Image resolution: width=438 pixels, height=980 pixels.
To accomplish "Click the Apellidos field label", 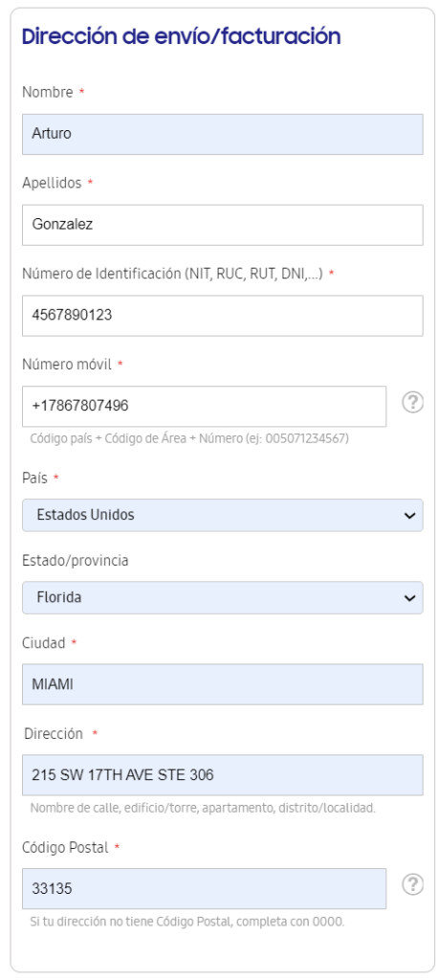I will (x=52, y=183).
